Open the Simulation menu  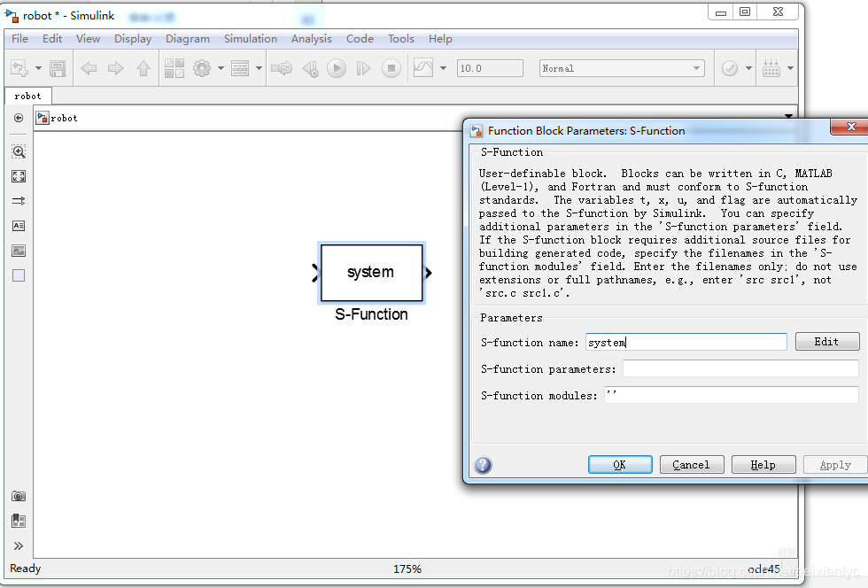click(251, 38)
